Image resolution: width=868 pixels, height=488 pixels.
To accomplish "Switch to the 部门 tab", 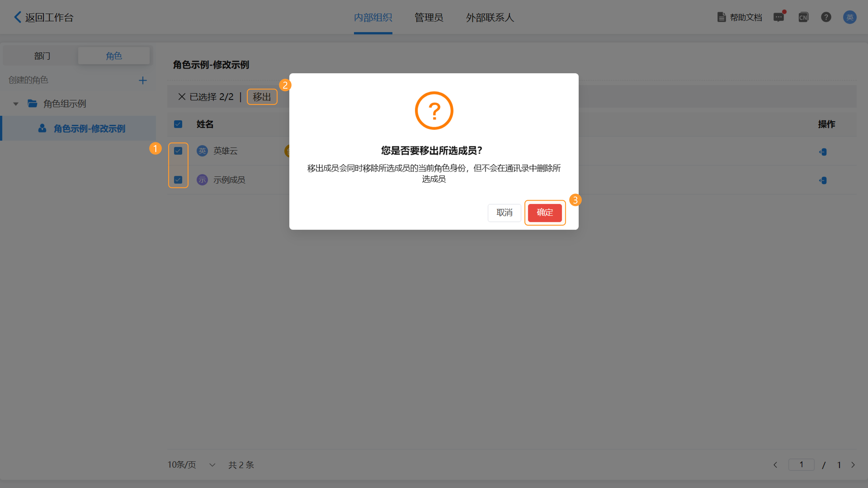I will 42,56.
